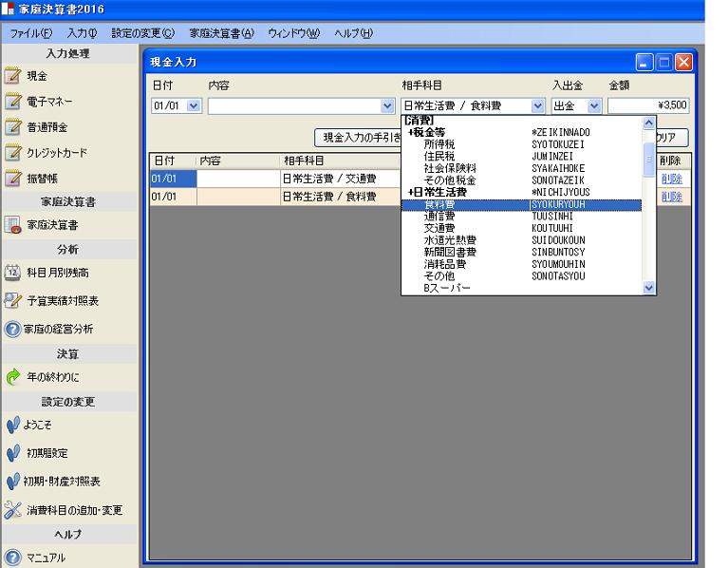The image size is (728, 568).
Task: Click 削除 link on first row
Action: pos(671,178)
